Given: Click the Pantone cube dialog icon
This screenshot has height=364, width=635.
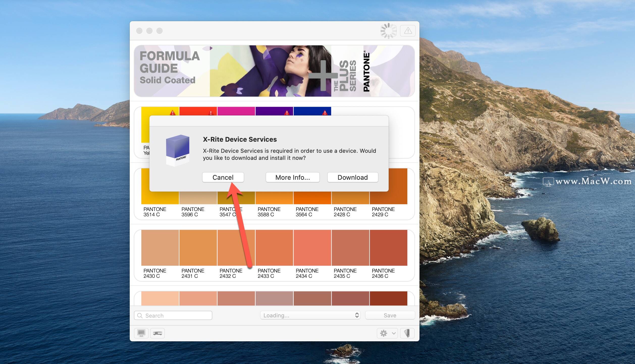Looking at the screenshot, I should [177, 150].
